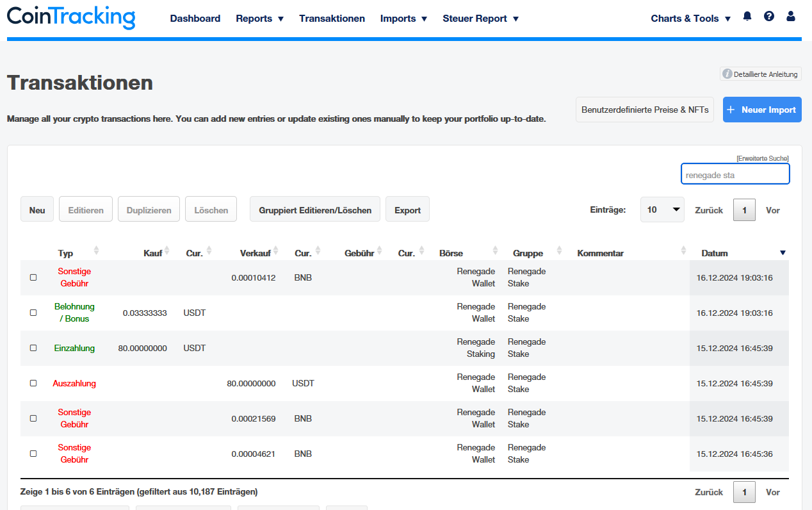Go to Dashboard
812x510 pixels.
click(195, 19)
